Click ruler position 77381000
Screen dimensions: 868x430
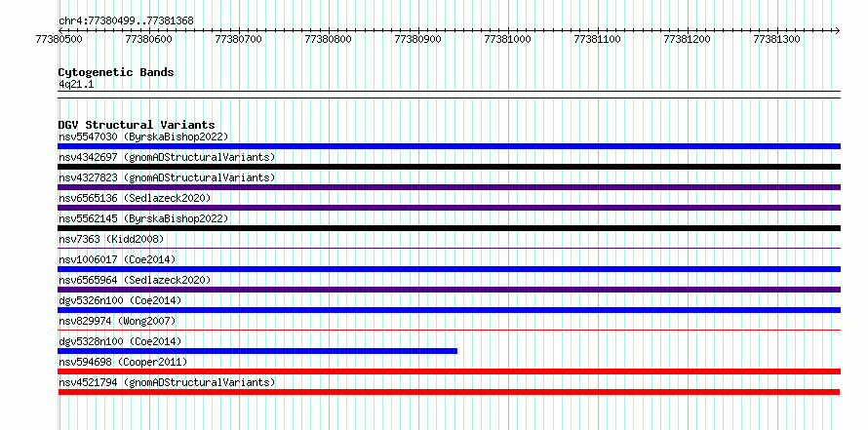[507, 40]
